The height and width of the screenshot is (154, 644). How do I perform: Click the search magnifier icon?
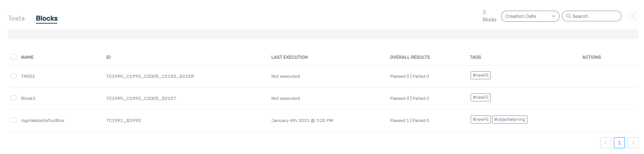coord(568,16)
